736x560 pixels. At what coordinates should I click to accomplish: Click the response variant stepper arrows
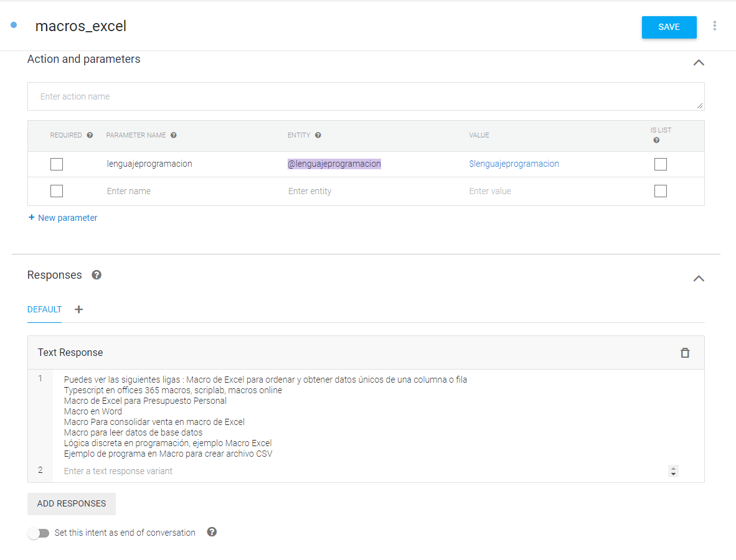coord(673,471)
